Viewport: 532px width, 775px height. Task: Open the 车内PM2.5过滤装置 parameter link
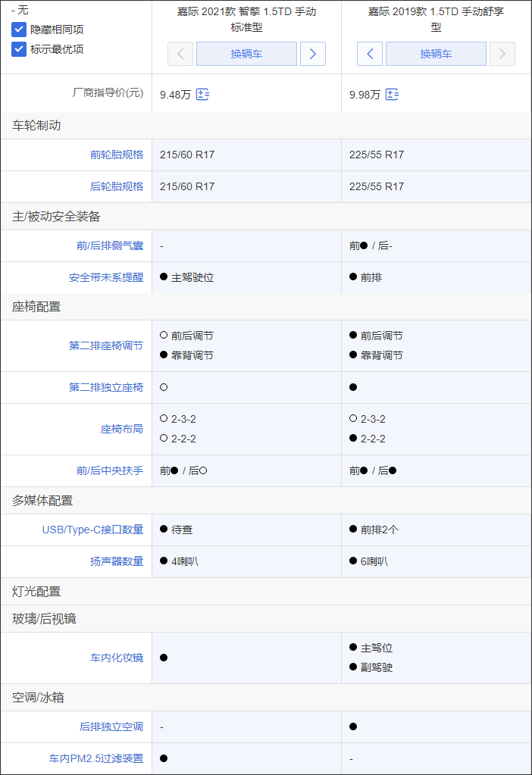point(96,758)
